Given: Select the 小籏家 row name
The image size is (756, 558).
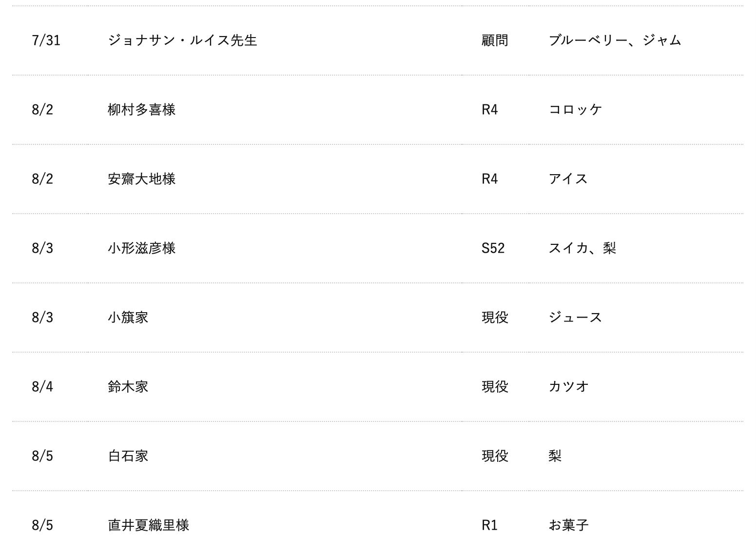Looking at the screenshot, I should (128, 318).
